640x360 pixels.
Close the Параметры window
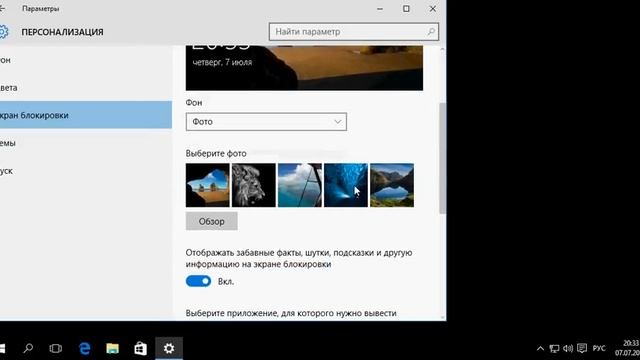click(x=433, y=9)
